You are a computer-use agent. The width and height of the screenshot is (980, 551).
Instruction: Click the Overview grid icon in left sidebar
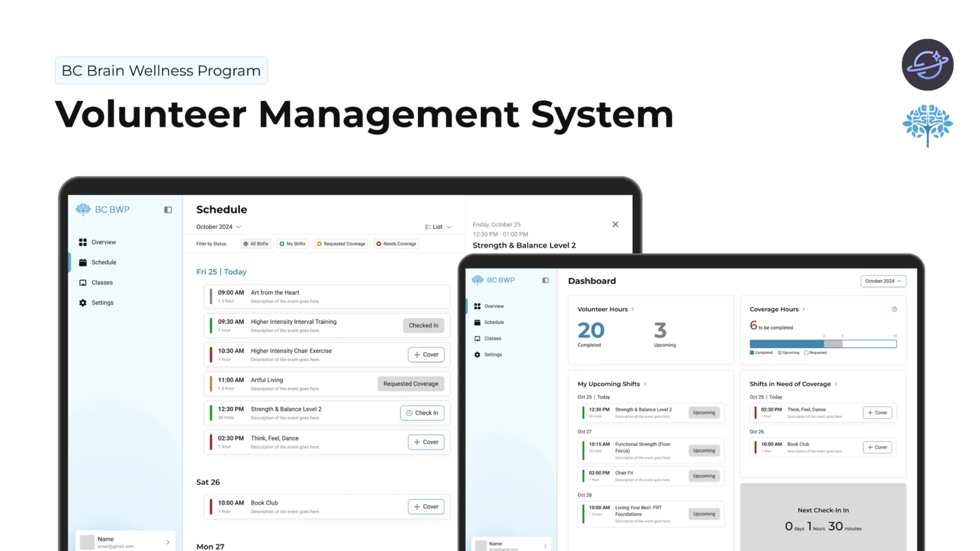pyautogui.click(x=83, y=242)
